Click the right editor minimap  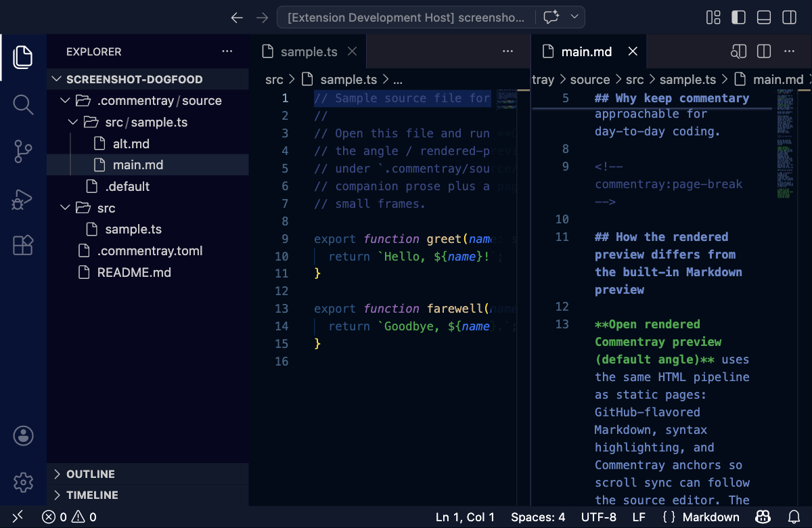point(785,144)
